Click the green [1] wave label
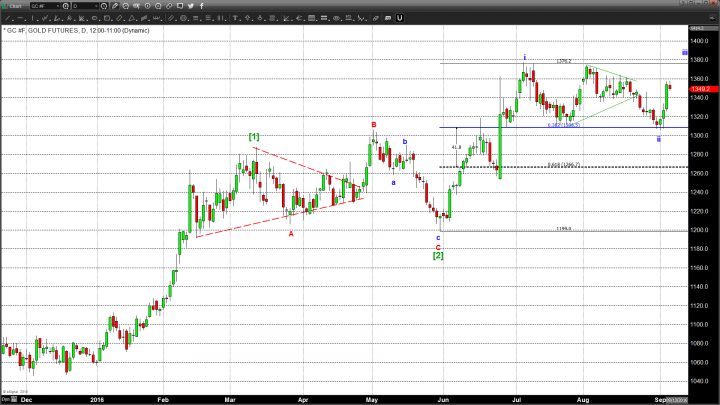 (254, 136)
